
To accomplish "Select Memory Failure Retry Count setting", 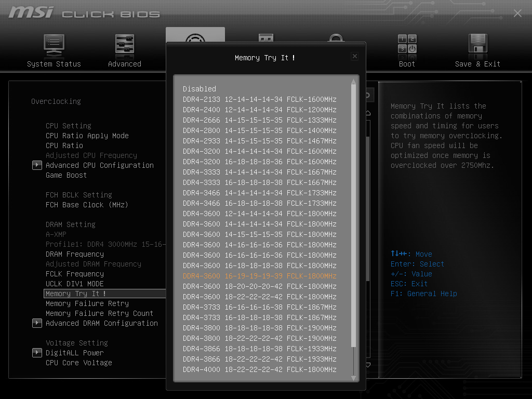I will point(99,313).
